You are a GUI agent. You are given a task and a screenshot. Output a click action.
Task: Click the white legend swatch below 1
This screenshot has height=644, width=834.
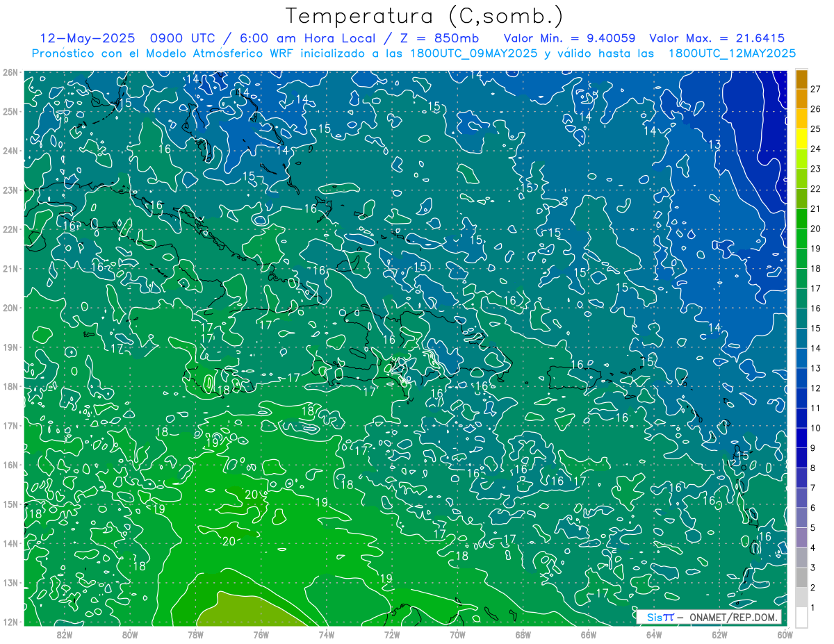tap(801, 617)
